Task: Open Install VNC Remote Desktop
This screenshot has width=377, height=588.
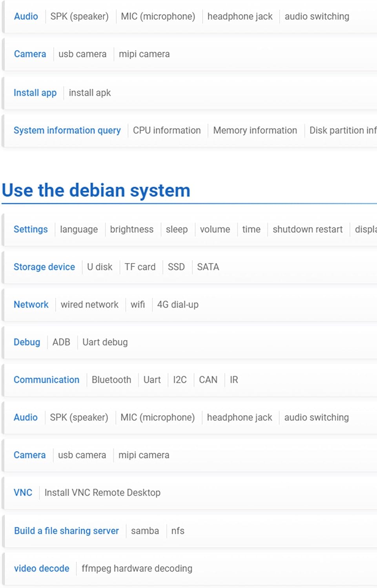Action: 102,493
